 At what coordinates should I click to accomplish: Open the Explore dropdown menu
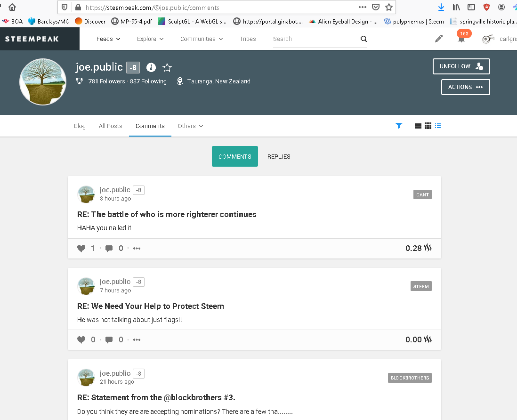[x=150, y=39]
